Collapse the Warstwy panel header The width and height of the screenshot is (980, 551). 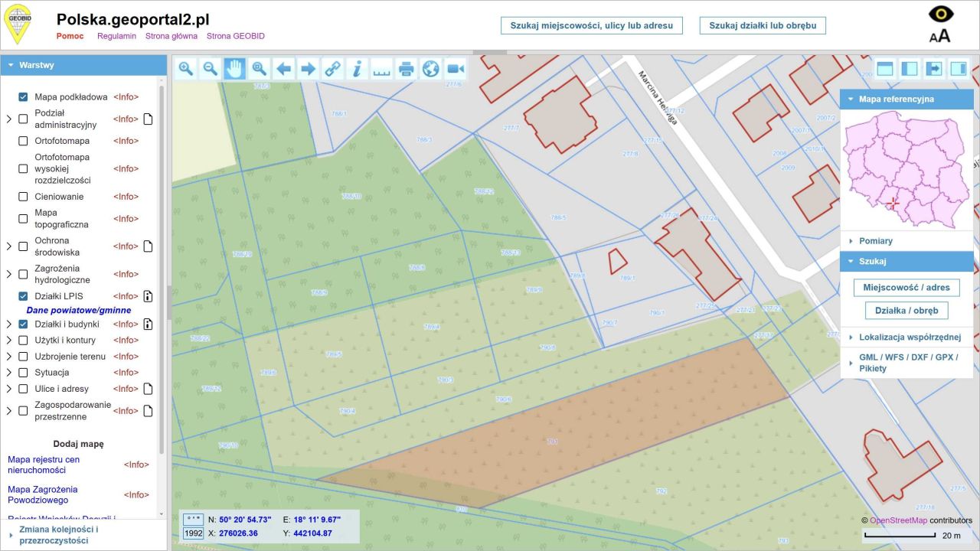click(83, 65)
